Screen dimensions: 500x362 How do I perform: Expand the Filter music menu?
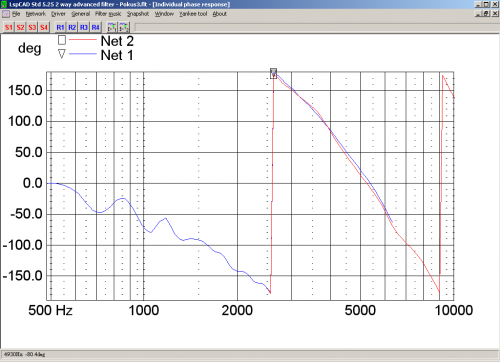coord(108,14)
